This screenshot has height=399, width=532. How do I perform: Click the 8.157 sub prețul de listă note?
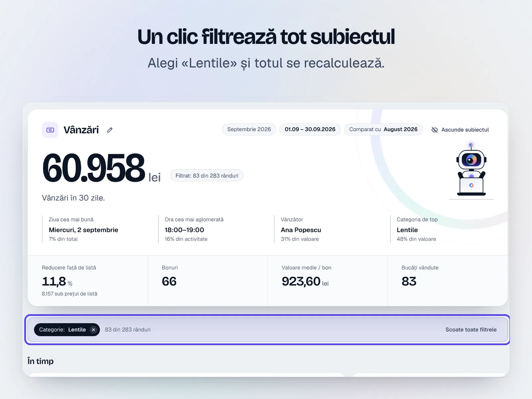[x=69, y=294]
